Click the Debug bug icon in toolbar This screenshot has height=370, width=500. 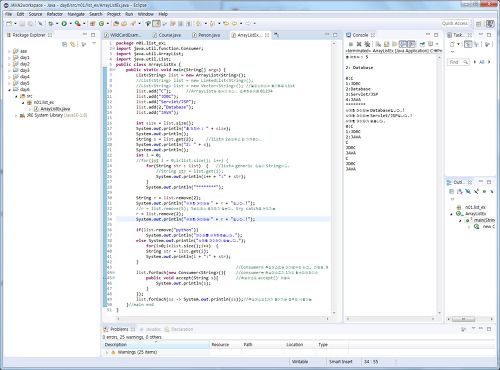[51, 24]
